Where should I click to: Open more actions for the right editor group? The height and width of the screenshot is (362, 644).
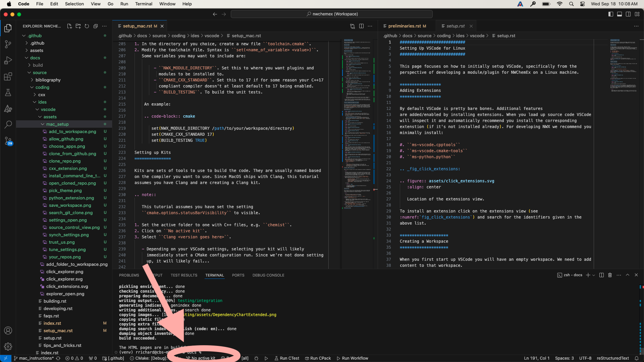(x=636, y=26)
